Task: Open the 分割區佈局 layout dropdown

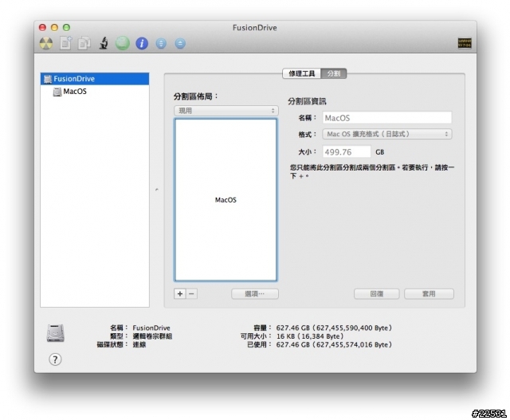Action: (226, 111)
